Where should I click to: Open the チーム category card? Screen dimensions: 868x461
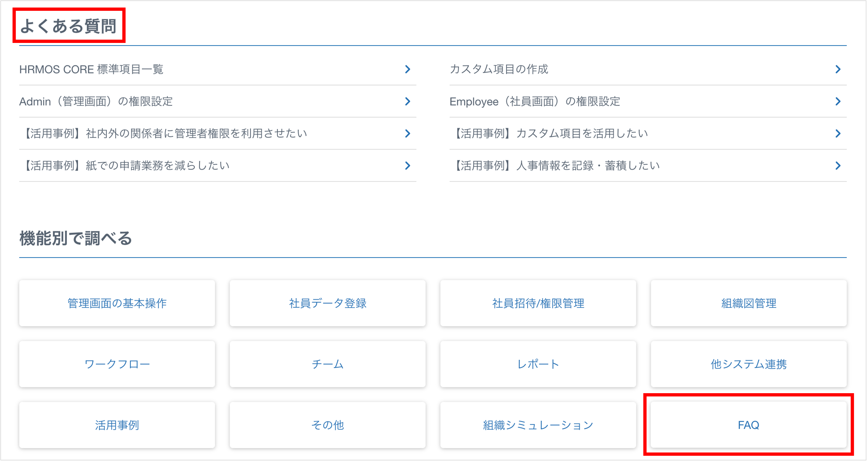point(327,364)
